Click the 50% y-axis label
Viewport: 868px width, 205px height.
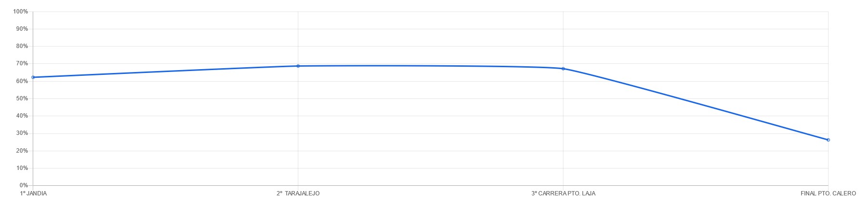(22, 98)
